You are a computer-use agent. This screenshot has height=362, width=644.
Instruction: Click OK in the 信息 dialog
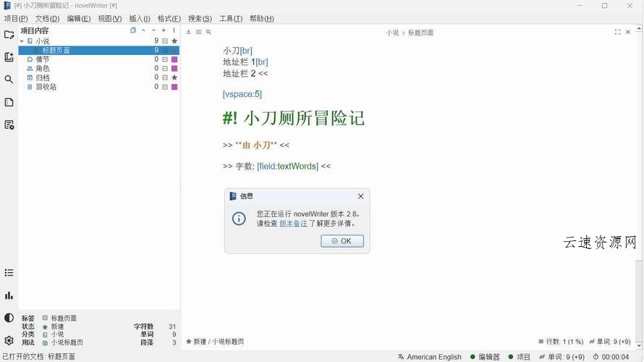342,241
